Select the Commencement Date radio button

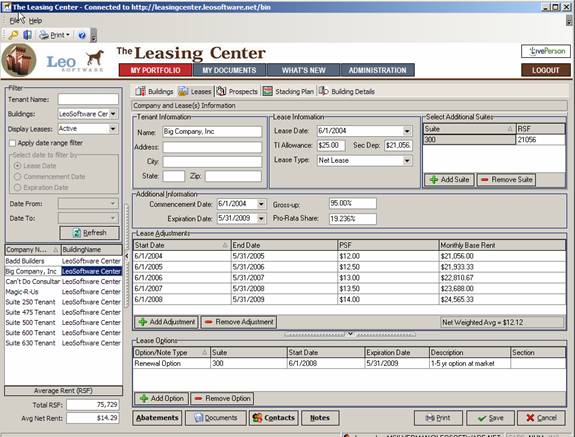tap(17, 177)
